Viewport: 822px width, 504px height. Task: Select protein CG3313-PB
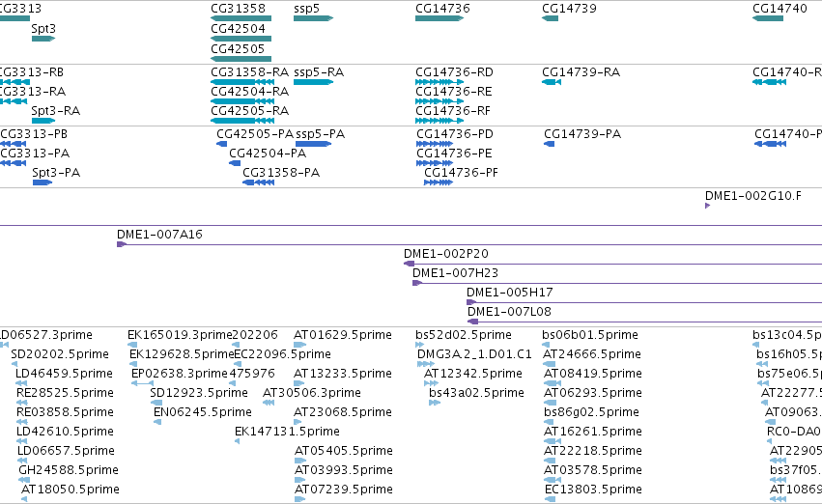click(14, 144)
